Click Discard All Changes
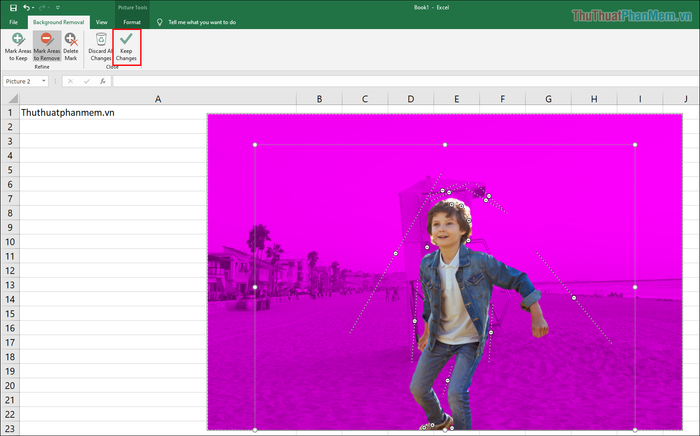700x436 pixels. (101, 47)
